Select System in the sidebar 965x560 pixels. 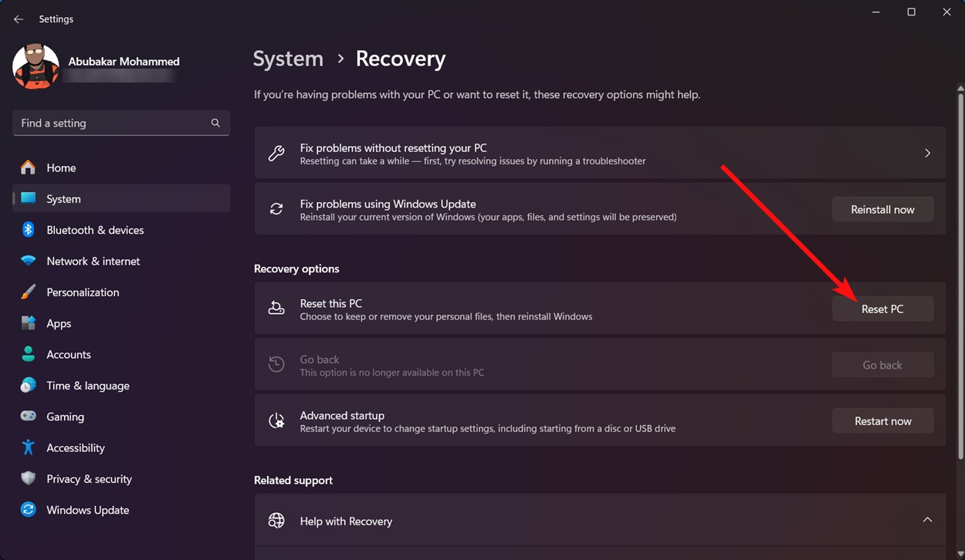click(63, 198)
